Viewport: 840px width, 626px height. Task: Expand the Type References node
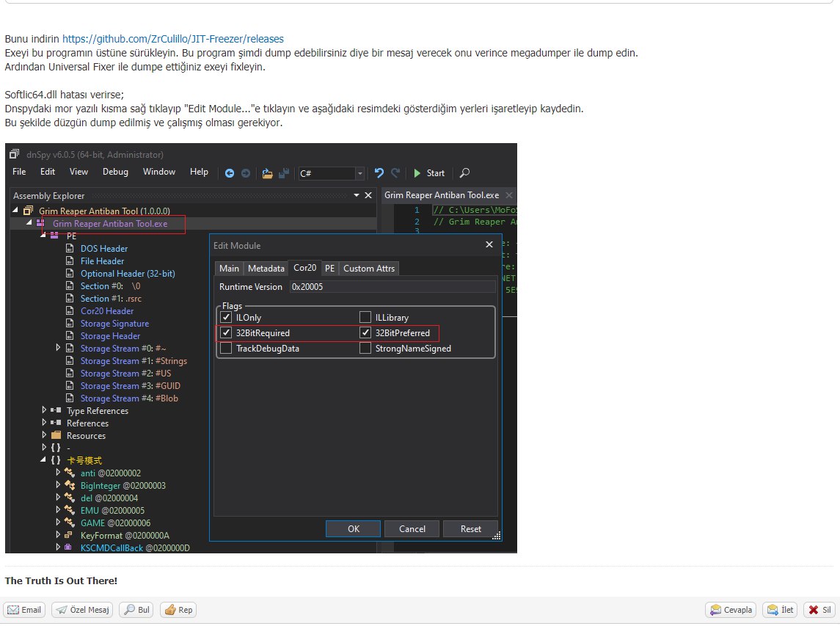(x=44, y=410)
